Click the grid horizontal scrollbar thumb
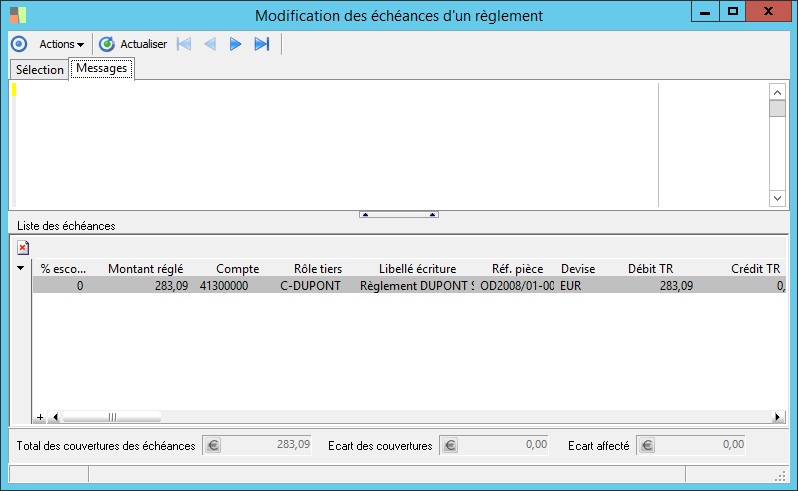798x491 pixels. point(112,417)
